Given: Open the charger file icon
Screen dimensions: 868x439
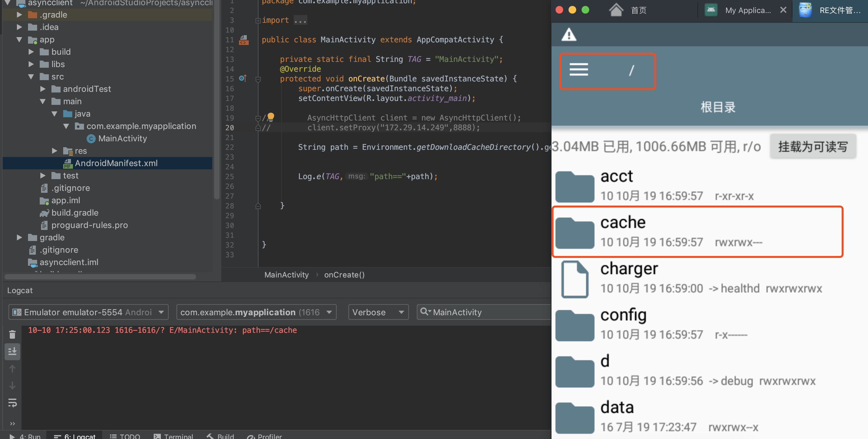Looking at the screenshot, I should [x=575, y=279].
